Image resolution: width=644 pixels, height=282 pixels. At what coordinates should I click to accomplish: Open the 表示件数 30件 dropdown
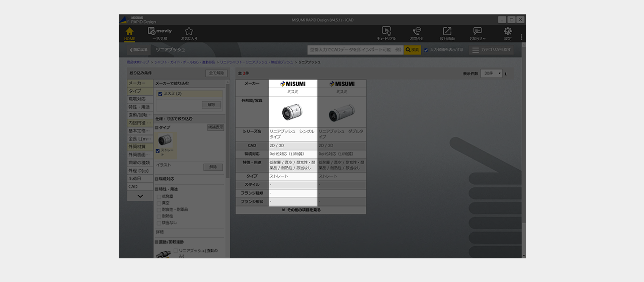pos(491,74)
